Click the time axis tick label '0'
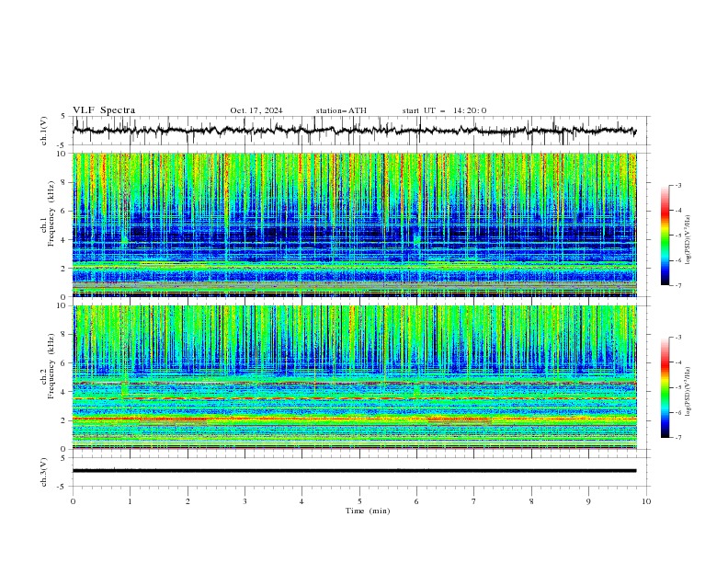728x563 pixels. [x=73, y=501]
